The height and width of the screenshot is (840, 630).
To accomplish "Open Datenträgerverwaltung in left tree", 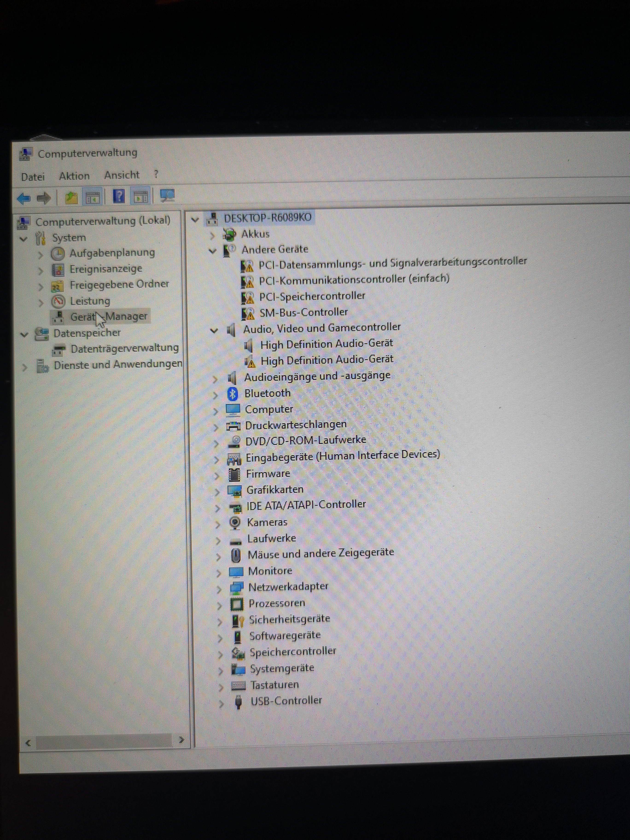I will pos(125,349).
